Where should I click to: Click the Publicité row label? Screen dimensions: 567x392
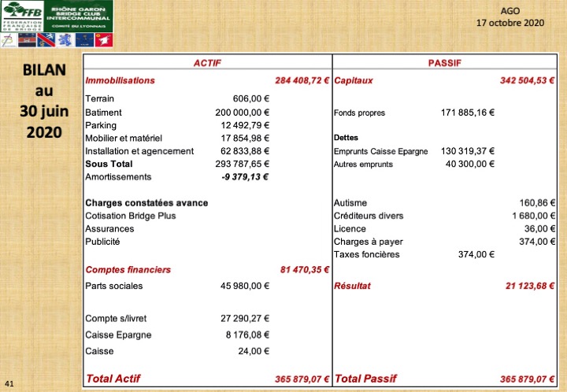(x=102, y=242)
